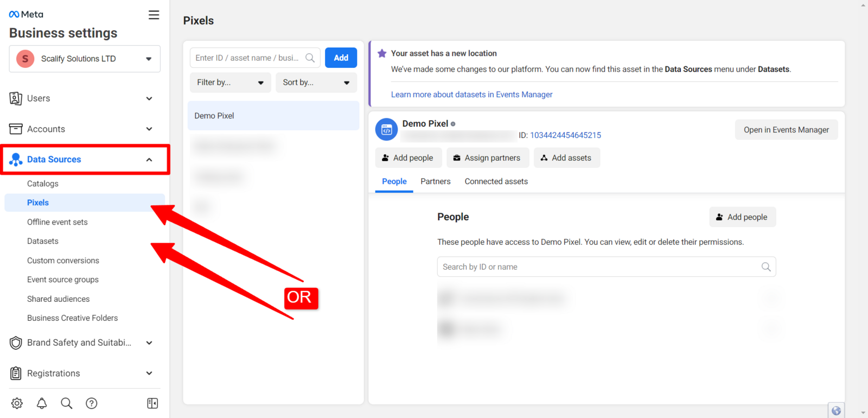868x418 pixels.
Task: Click the sidebar search magnifier icon
Action: pos(67,403)
